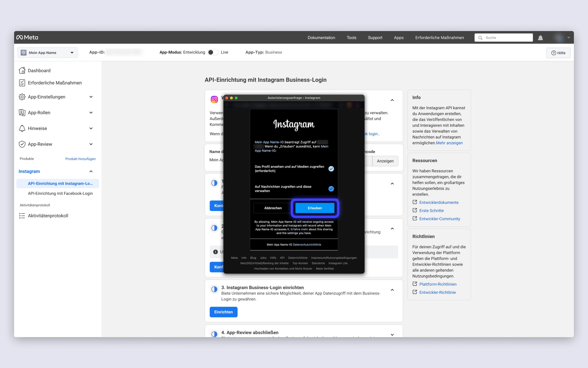Open Erforderliche Maßnahmen in the top menu
The image size is (588, 368).
(x=439, y=38)
